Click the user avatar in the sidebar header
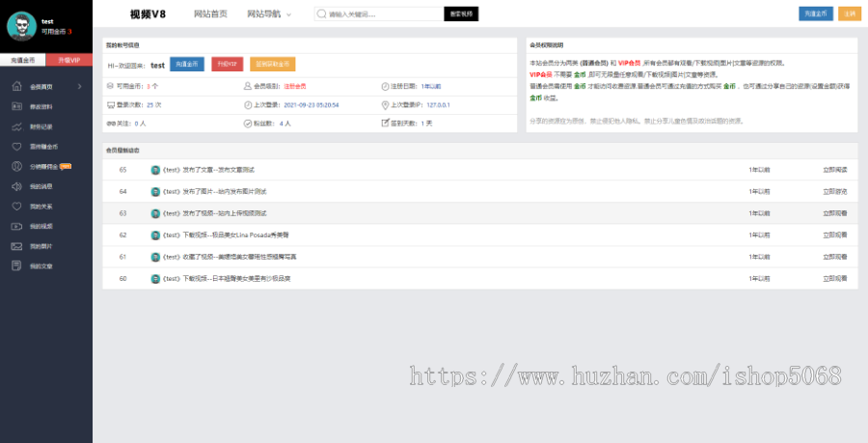The width and height of the screenshot is (868, 443). 21,26
